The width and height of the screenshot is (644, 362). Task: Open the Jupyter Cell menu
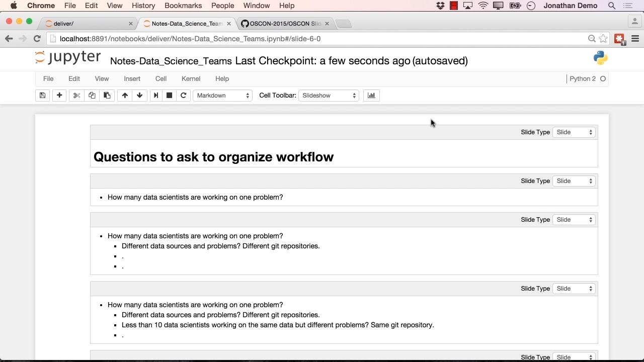(161, 79)
